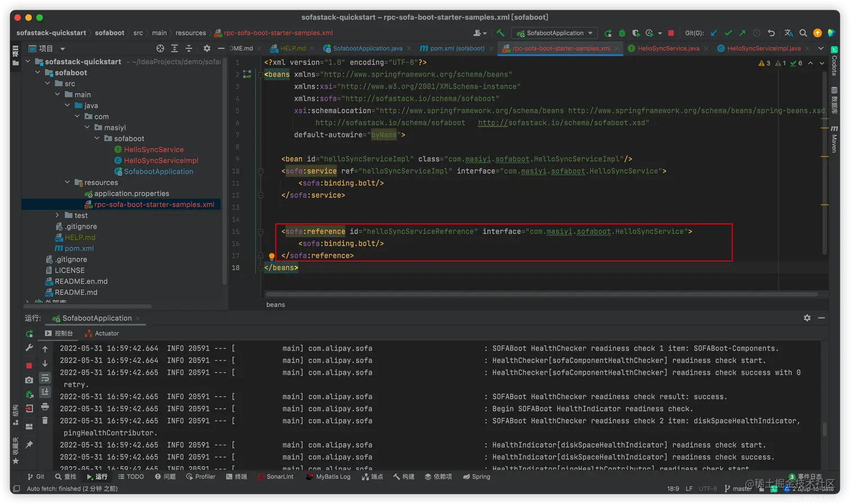Toggle soft-wrap in the run console
The width and height of the screenshot is (850, 504).
pyautogui.click(x=45, y=378)
